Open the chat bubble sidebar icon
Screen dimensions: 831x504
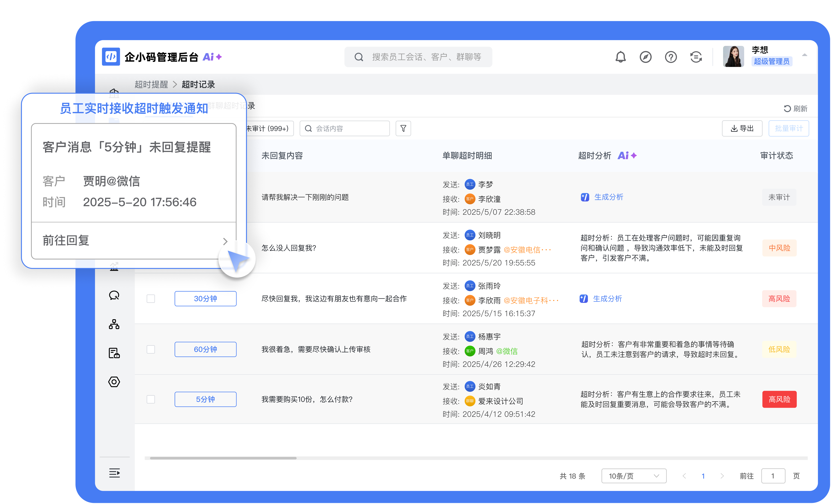(114, 296)
